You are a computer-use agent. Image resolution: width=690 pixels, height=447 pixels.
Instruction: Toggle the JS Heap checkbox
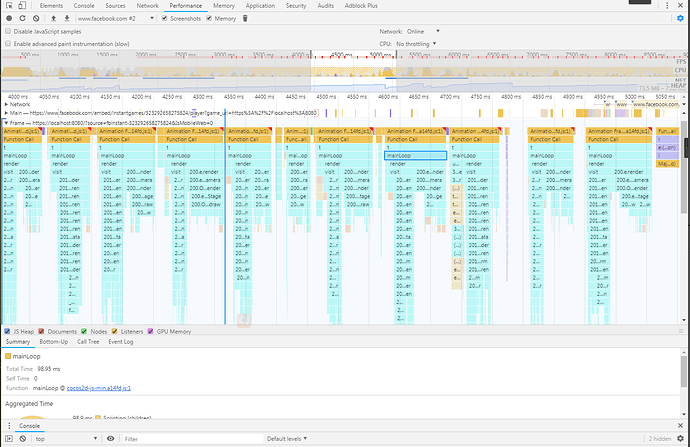9,330
